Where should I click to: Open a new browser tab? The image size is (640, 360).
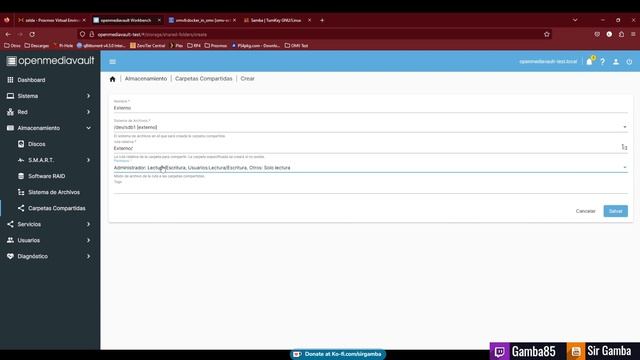tap(322, 20)
